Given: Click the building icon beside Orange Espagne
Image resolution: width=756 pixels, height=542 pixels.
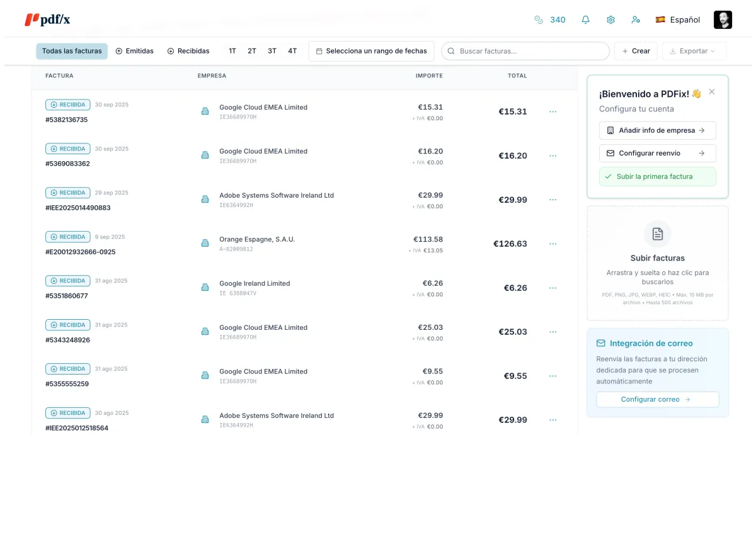Looking at the screenshot, I should pos(205,243).
